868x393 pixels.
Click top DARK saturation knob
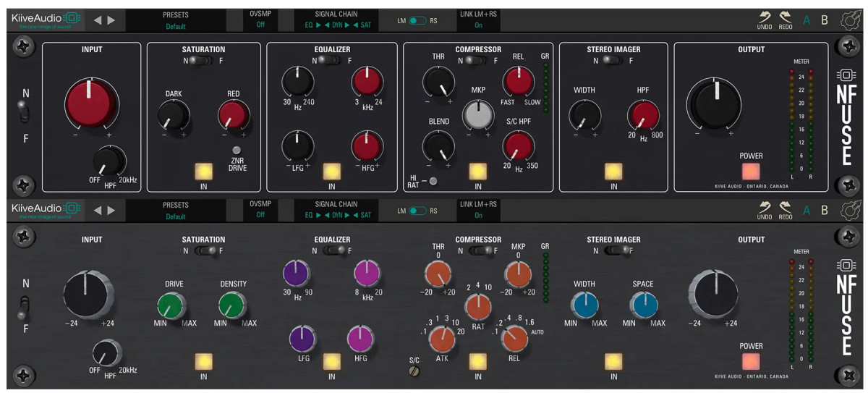tap(174, 114)
